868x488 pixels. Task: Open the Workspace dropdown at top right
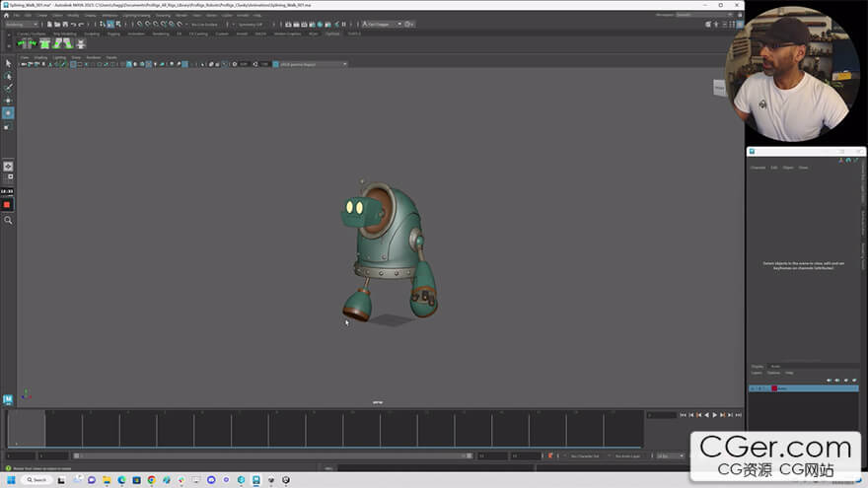(704, 15)
